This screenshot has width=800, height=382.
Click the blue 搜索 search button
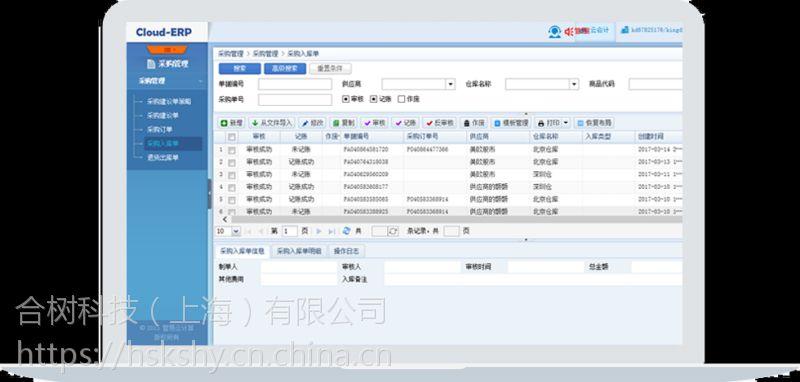click(x=240, y=69)
